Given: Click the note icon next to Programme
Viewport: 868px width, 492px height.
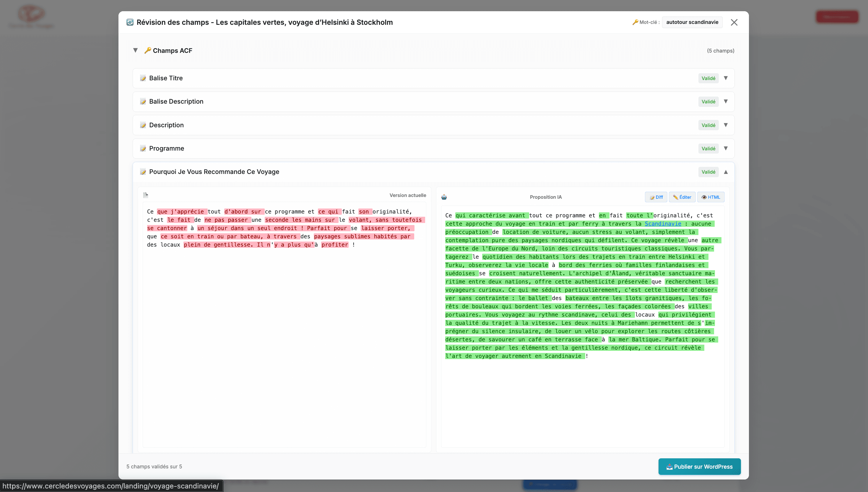Looking at the screenshot, I should (x=143, y=148).
